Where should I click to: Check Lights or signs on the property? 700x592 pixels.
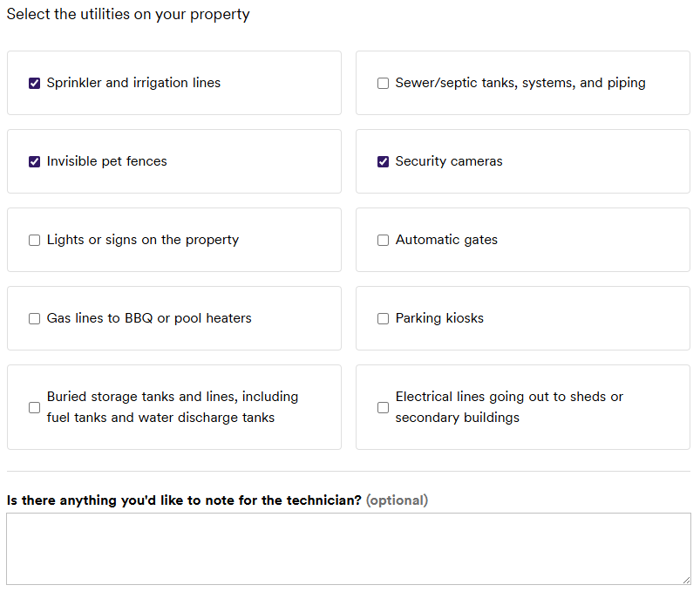(34, 240)
